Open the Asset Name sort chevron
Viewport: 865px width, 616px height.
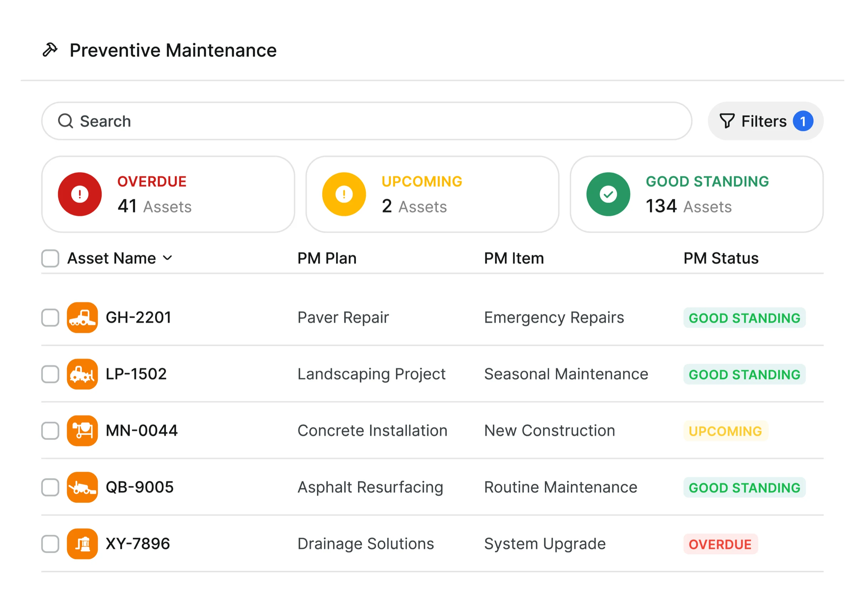point(167,259)
